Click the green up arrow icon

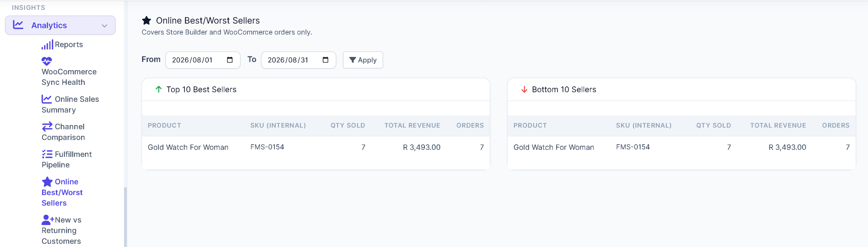[158, 89]
